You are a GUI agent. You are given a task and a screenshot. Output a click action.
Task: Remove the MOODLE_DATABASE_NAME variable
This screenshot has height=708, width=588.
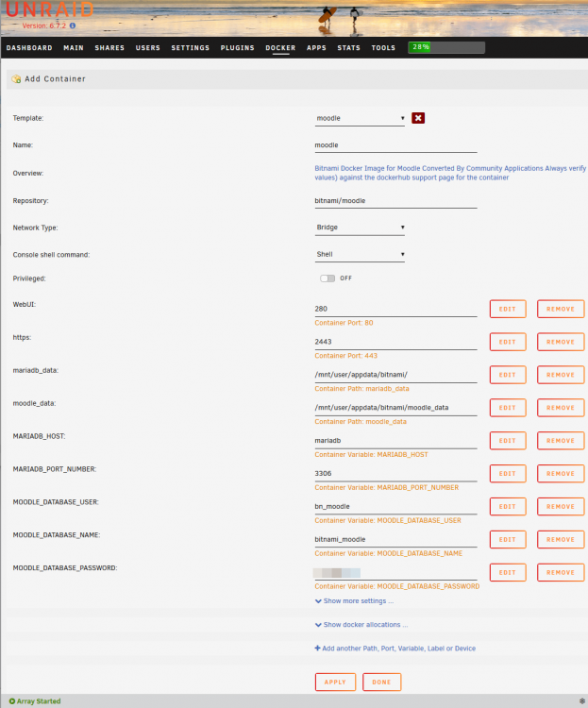coord(561,540)
